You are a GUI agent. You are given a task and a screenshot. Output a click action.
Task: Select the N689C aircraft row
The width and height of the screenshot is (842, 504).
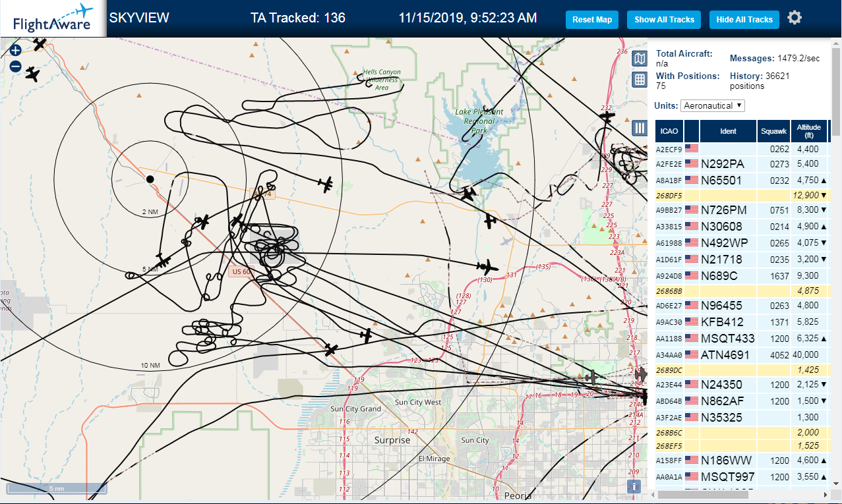(742, 275)
